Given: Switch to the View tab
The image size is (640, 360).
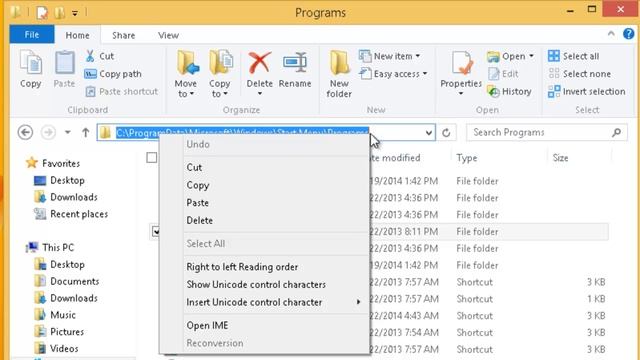Looking at the screenshot, I should pyautogui.click(x=169, y=36).
